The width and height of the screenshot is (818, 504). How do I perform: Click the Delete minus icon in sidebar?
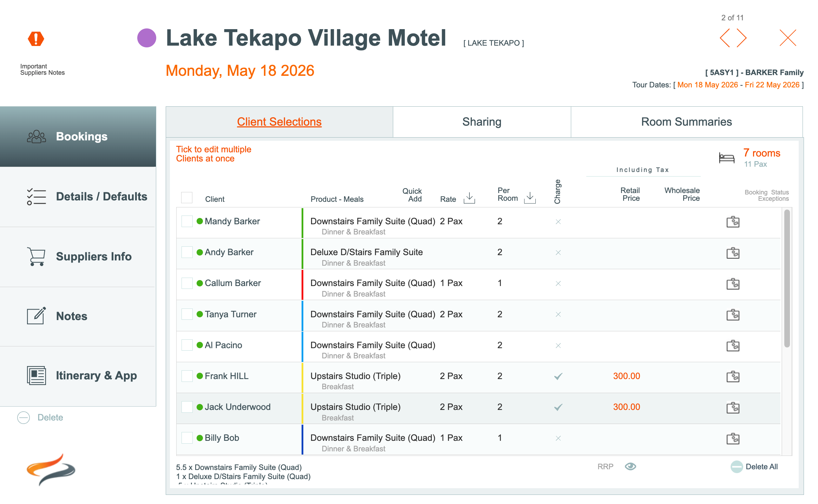(x=24, y=418)
